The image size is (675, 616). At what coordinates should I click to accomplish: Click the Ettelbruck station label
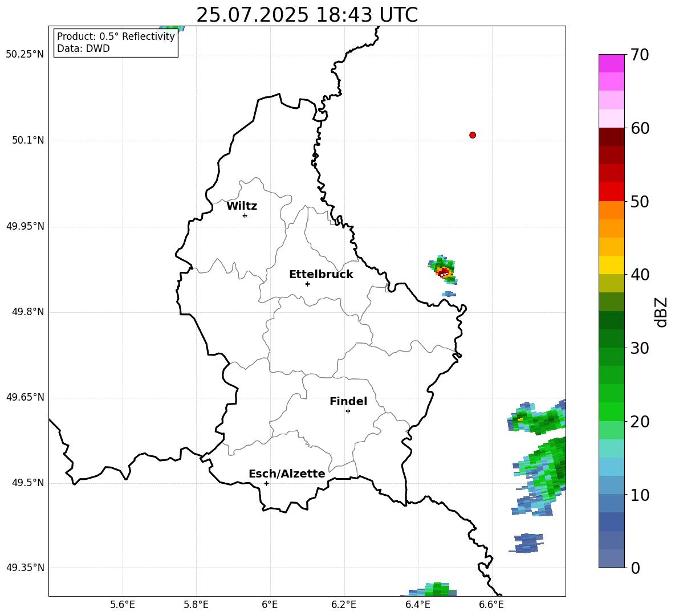click(321, 275)
